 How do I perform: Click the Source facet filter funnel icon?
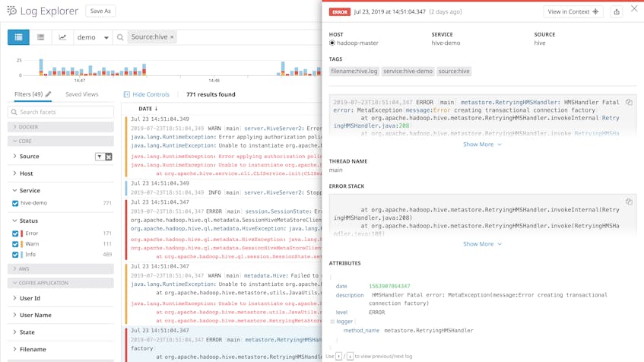[x=100, y=157]
